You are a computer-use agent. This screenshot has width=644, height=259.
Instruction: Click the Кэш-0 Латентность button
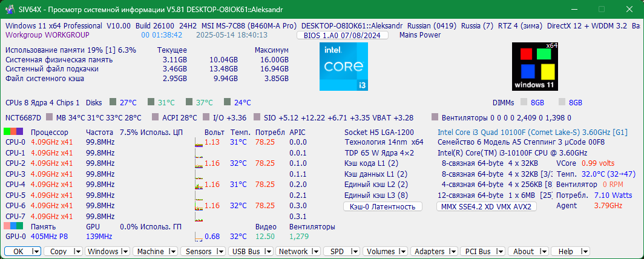tap(383, 206)
